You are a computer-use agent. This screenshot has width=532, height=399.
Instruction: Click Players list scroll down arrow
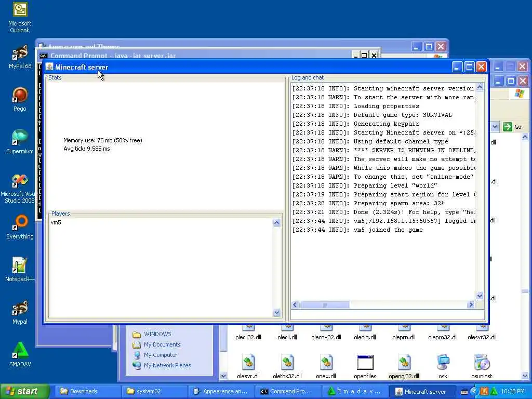[x=276, y=312]
